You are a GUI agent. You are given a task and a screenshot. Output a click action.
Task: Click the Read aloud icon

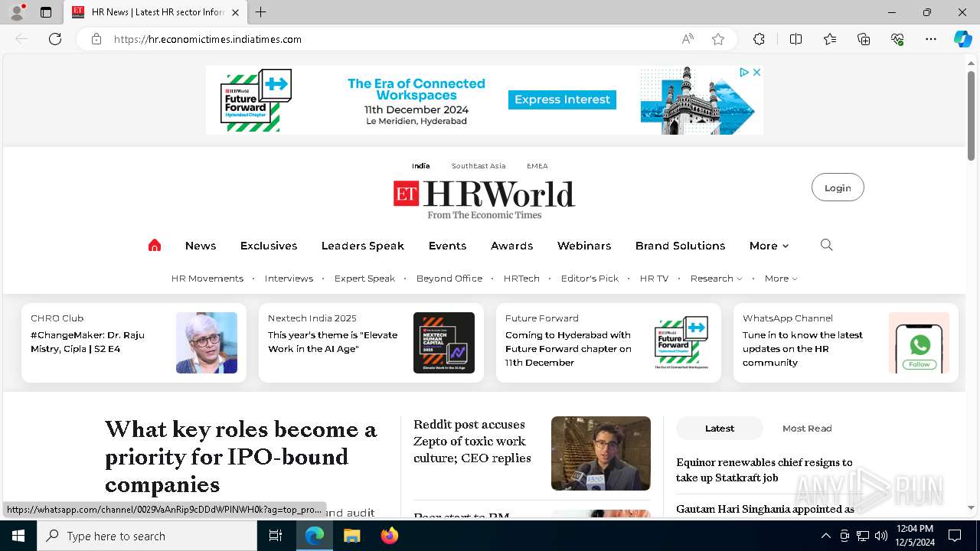point(688,39)
